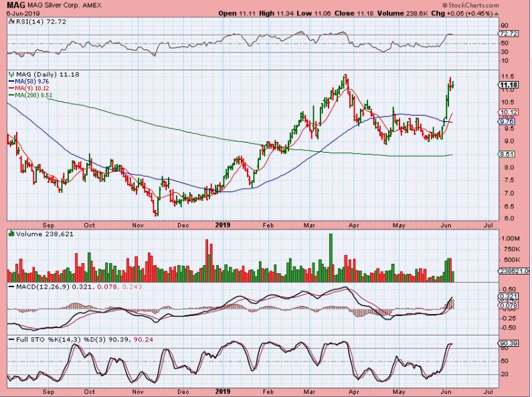Screen dimensions: 532x397
Task: Click the 6.0 price axis label
Action: point(506,218)
